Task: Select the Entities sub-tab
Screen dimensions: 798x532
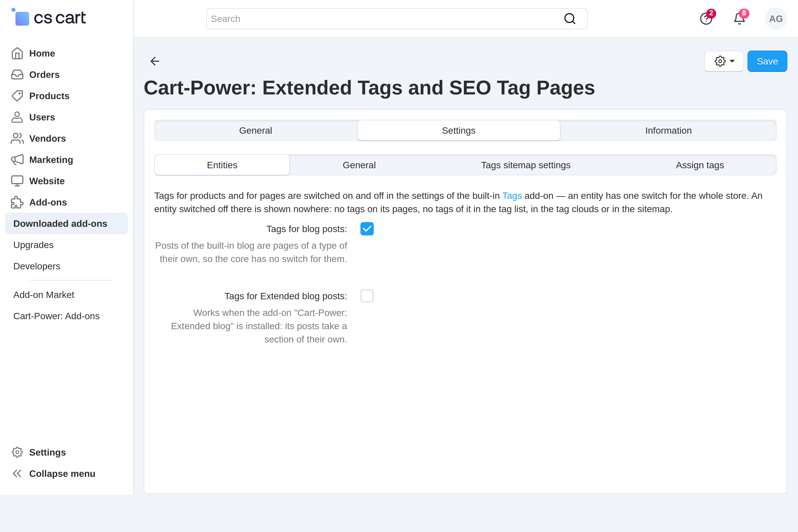Action: (222, 165)
